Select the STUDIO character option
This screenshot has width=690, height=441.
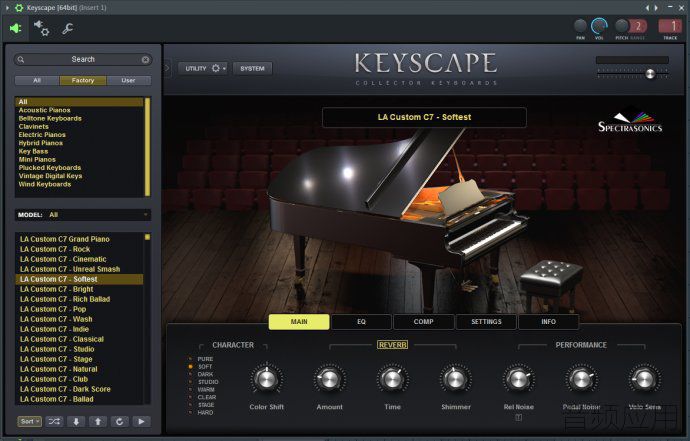[x=208, y=382]
